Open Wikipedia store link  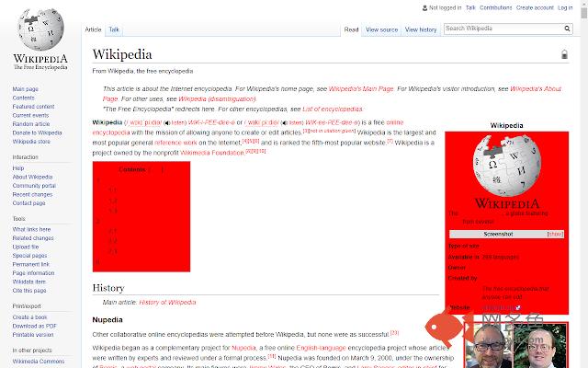click(31, 142)
